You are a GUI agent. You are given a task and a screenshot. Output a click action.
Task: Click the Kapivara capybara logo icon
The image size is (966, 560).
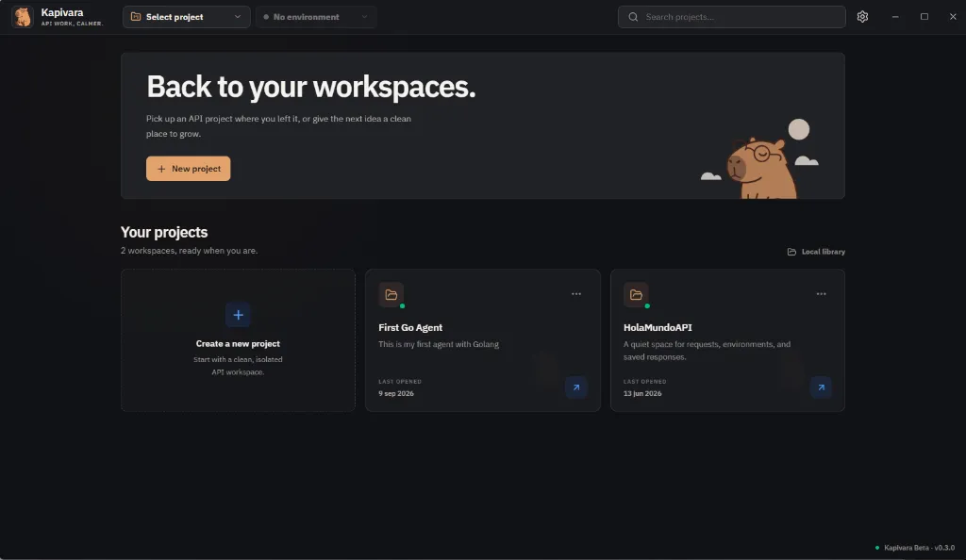(23, 17)
